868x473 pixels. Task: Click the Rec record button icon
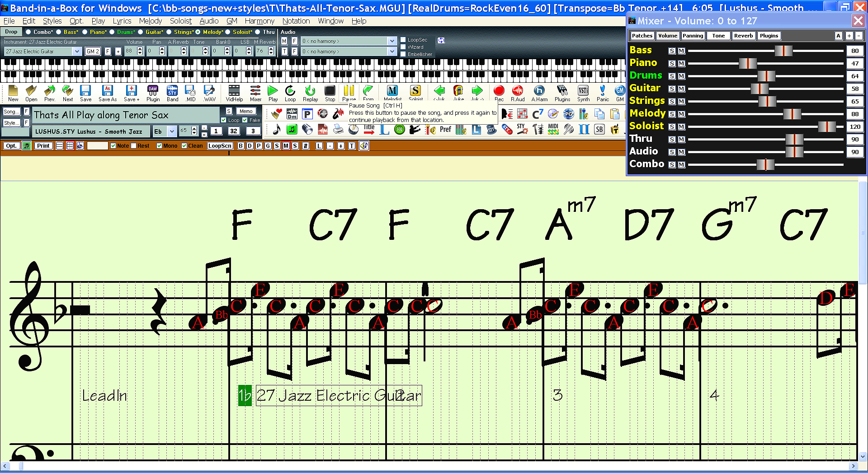[499, 93]
